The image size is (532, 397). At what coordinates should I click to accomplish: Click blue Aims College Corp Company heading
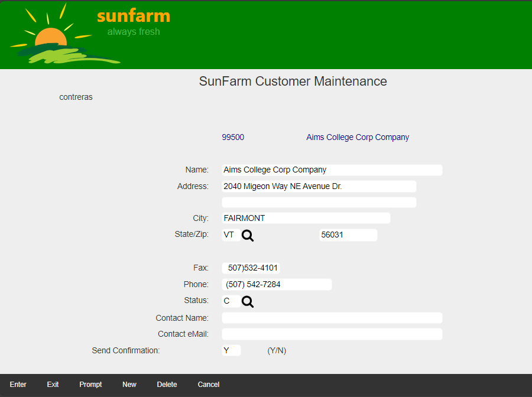coord(358,137)
